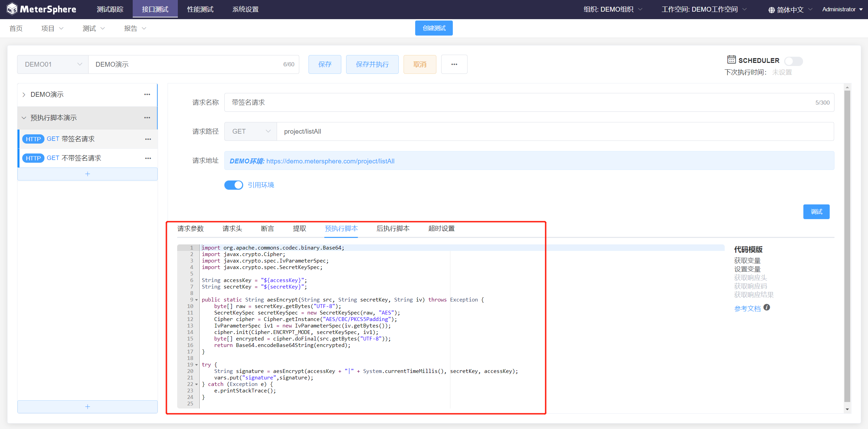Open the DEMO01 project dropdown
This screenshot has height=429, width=868.
pyautogui.click(x=53, y=65)
